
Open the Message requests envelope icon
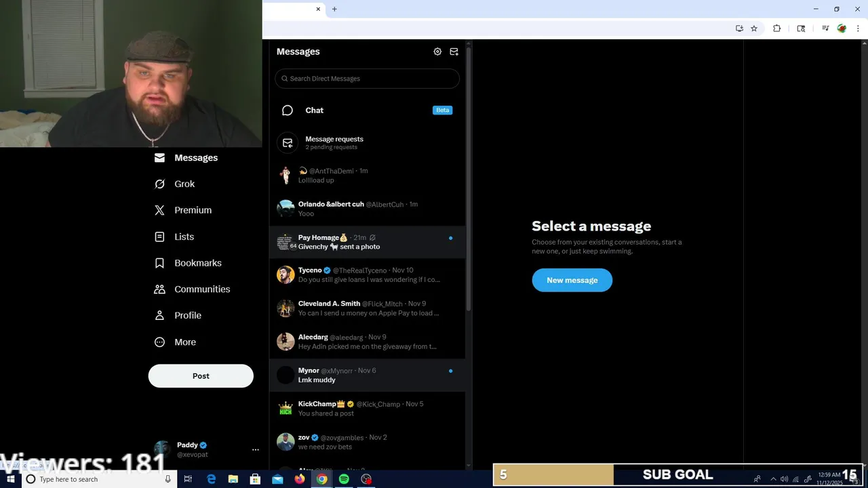288,142
